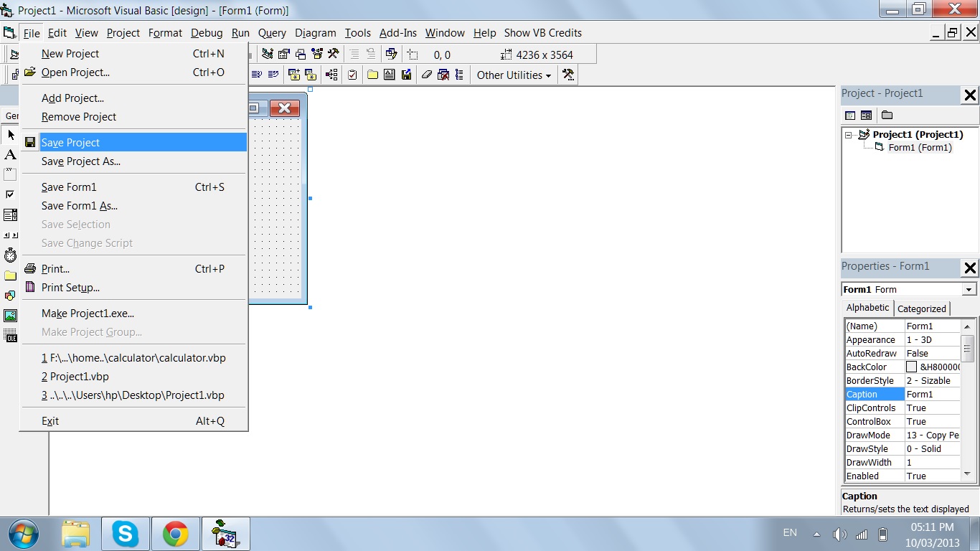Click the Windows Start button
Image resolution: width=980 pixels, height=551 pixels.
click(x=24, y=534)
